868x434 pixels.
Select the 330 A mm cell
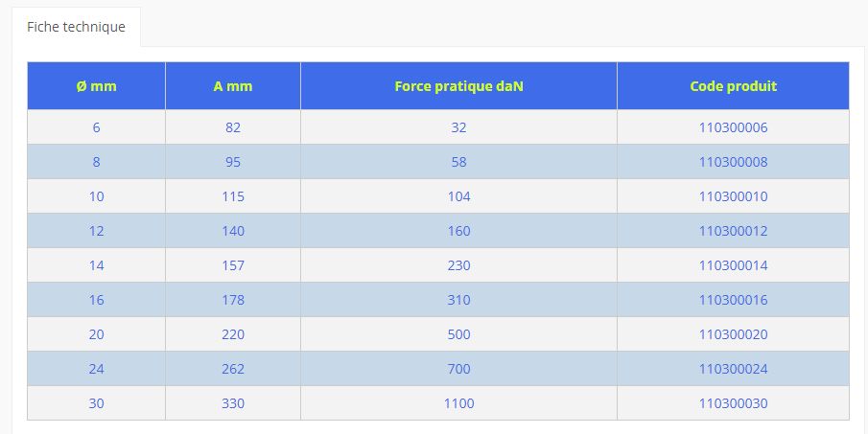[233, 403]
